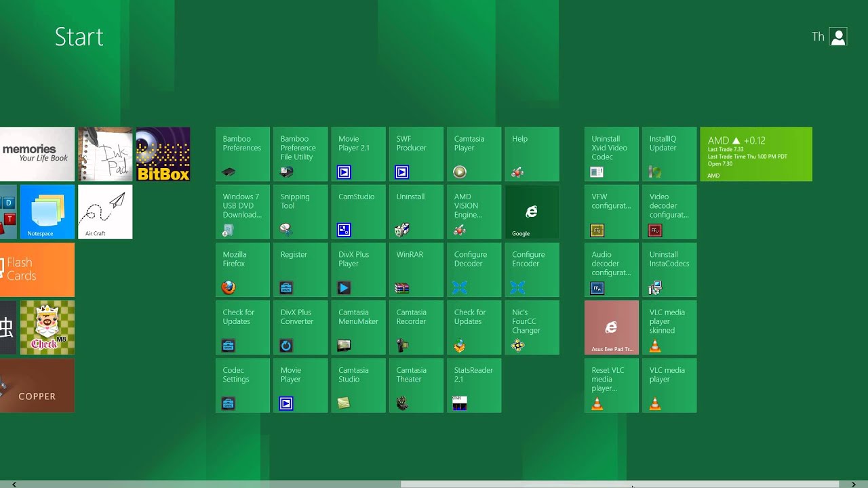Open the Flash Cards orange tile
Image resolution: width=868 pixels, height=488 pixels.
pyautogui.click(x=37, y=270)
